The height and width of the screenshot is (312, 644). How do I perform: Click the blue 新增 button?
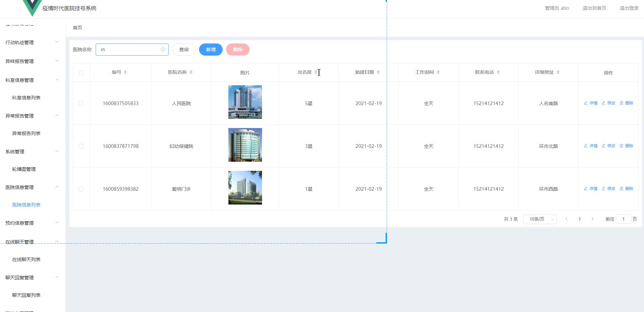coord(211,50)
